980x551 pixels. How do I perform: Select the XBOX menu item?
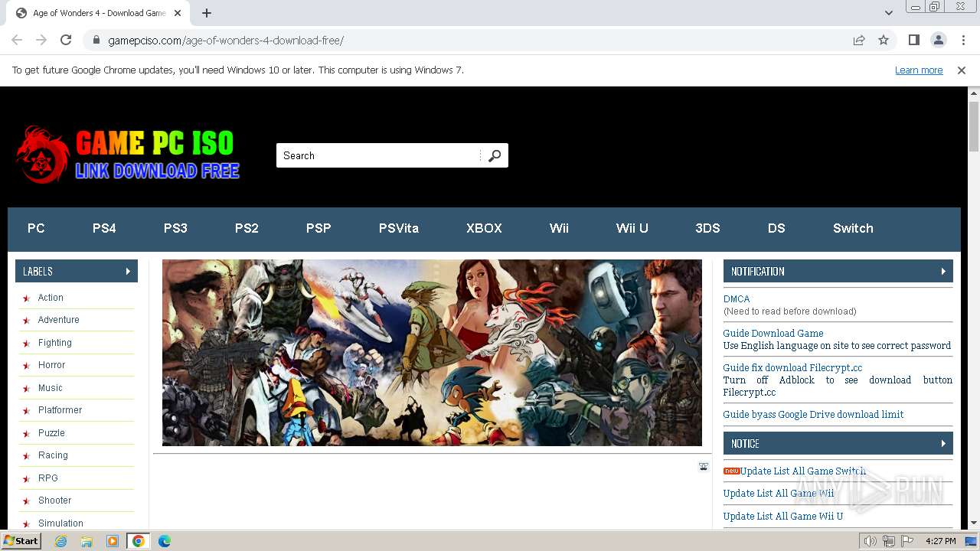[x=484, y=228]
